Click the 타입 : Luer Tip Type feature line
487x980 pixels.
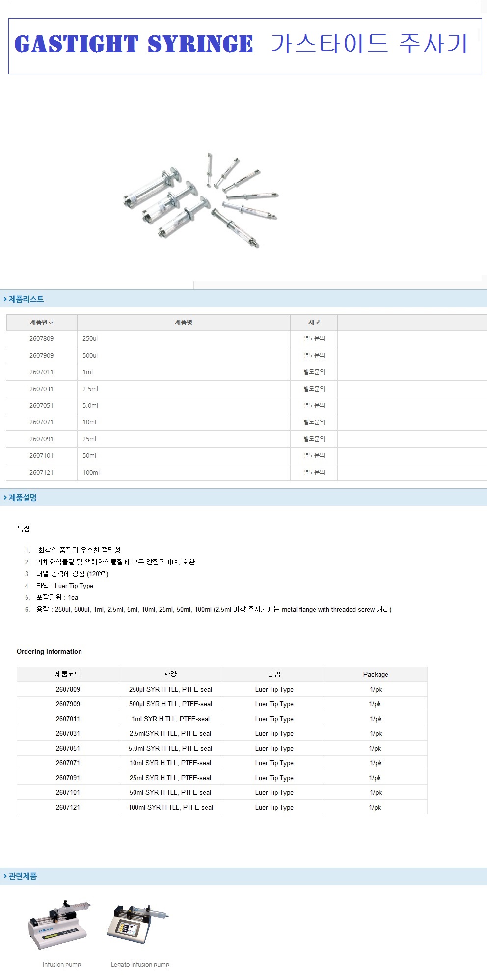point(64,586)
